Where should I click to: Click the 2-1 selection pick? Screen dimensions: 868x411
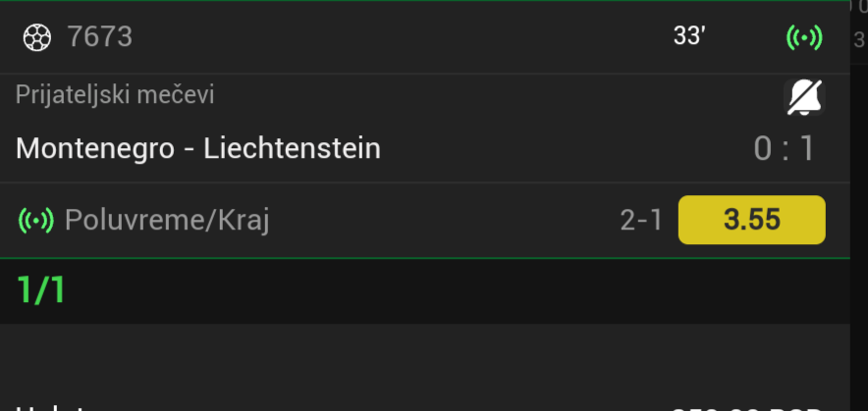[x=641, y=221]
